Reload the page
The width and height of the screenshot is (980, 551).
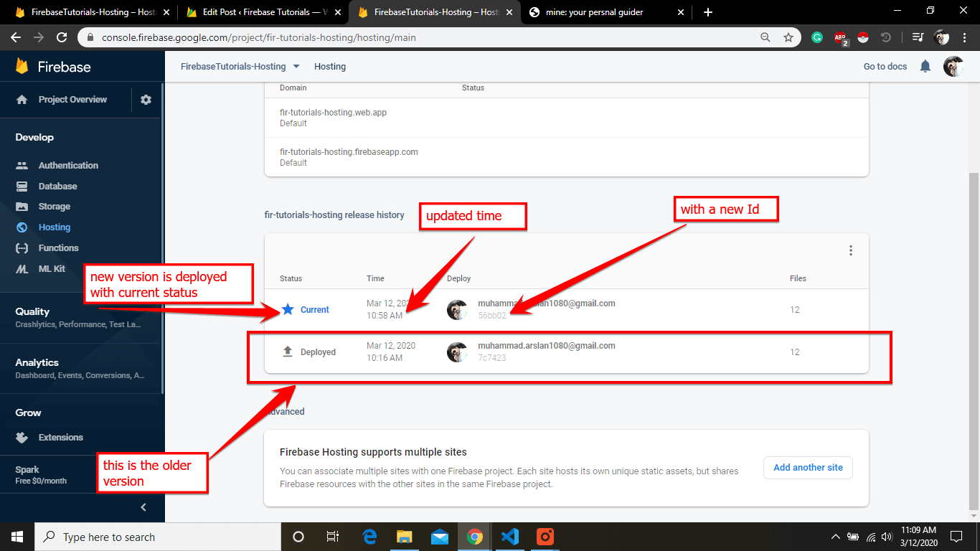62,37
